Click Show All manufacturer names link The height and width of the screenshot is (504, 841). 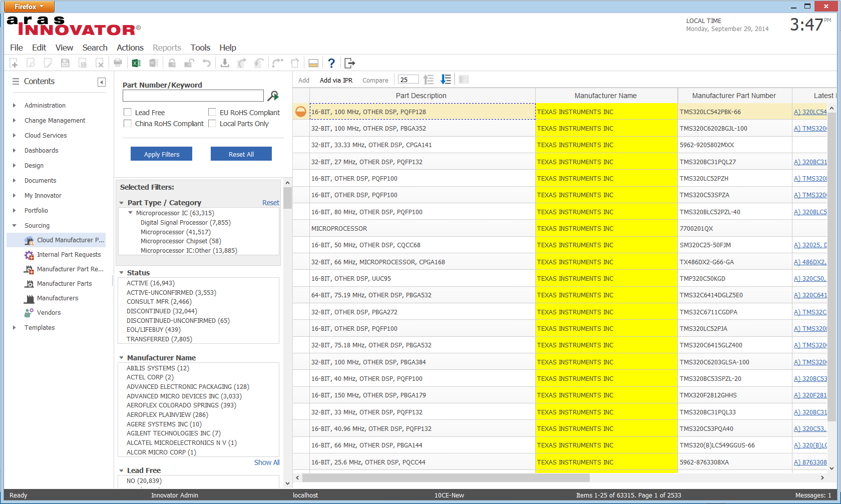pos(266,462)
